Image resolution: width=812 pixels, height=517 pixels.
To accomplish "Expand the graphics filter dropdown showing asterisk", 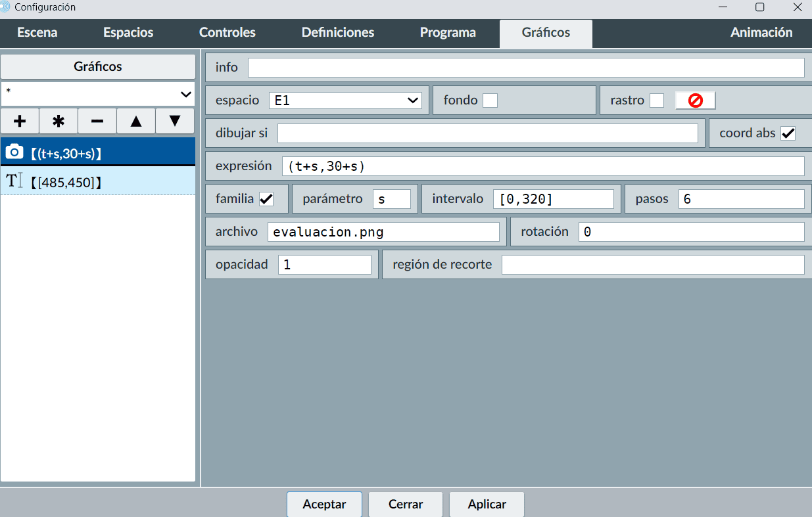I will click(98, 94).
